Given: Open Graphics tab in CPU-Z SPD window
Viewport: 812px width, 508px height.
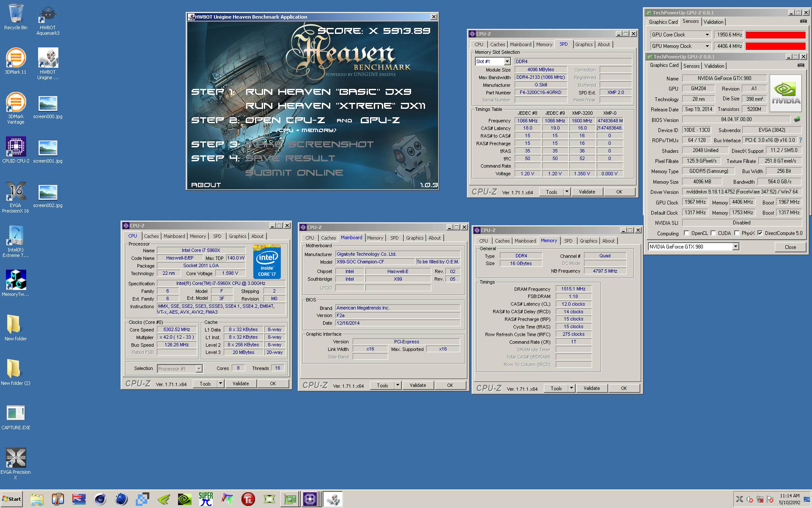Looking at the screenshot, I should [584, 44].
